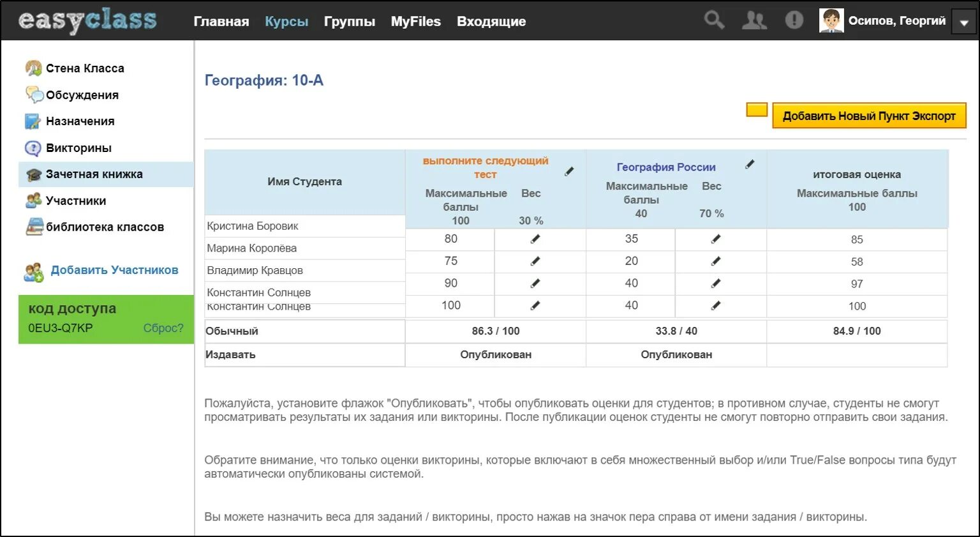Open the Участники section

(x=75, y=200)
